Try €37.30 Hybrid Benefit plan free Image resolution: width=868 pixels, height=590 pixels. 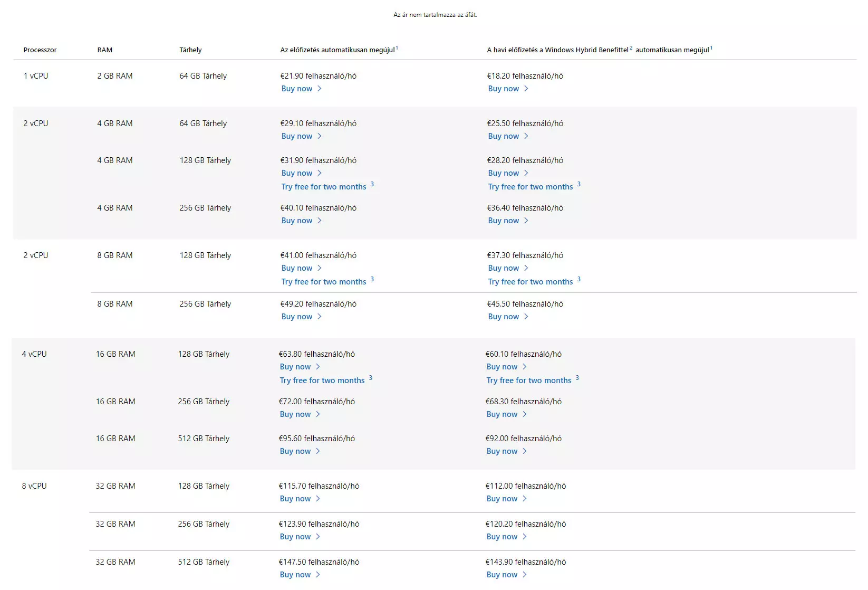531,282
